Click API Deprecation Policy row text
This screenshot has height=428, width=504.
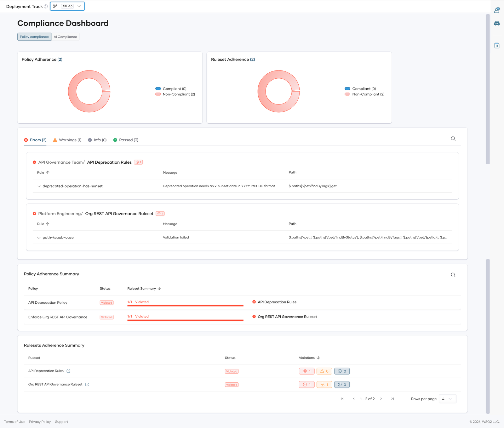[x=48, y=303]
